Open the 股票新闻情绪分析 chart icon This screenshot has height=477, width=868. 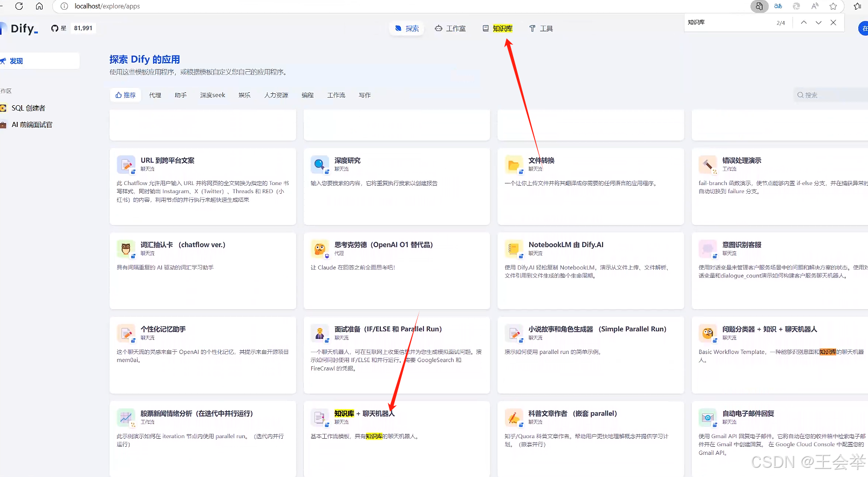click(126, 417)
